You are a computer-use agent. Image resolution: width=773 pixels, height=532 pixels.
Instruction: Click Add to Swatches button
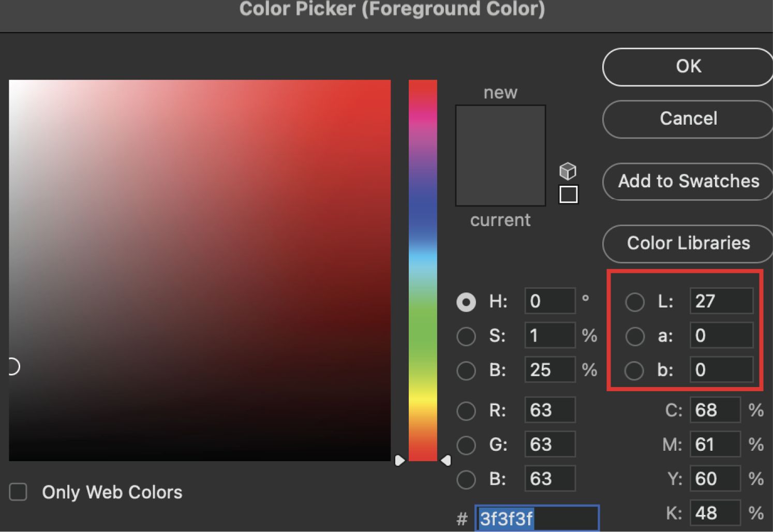[688, 182]
